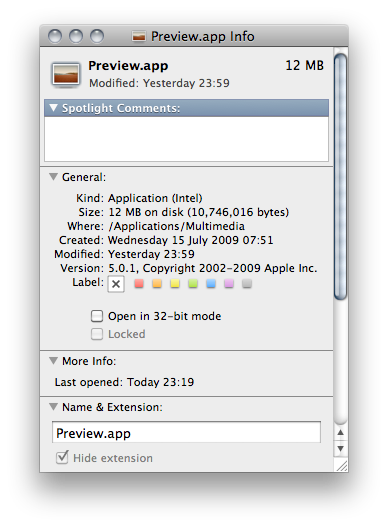Image resolution: width=388 pixels, height=527 pixels.
Task: Collapse the Spotlight Comments section
Action: click(x=53, y=108)
